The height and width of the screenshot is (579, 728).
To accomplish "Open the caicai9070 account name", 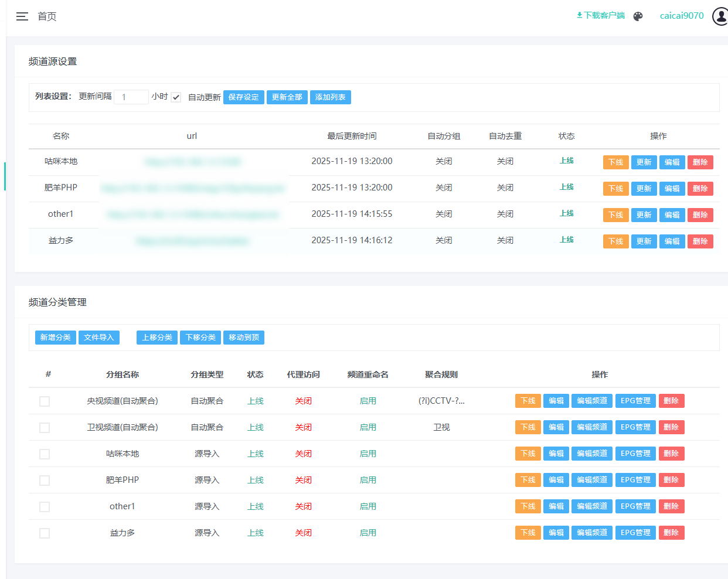I will click(x=682, y=16).
